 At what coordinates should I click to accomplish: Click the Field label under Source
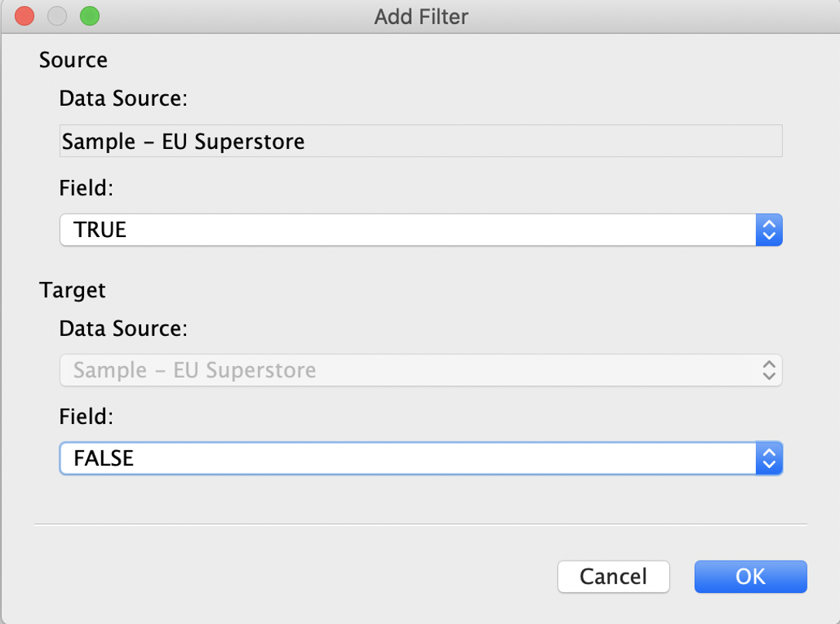(86, 188)
